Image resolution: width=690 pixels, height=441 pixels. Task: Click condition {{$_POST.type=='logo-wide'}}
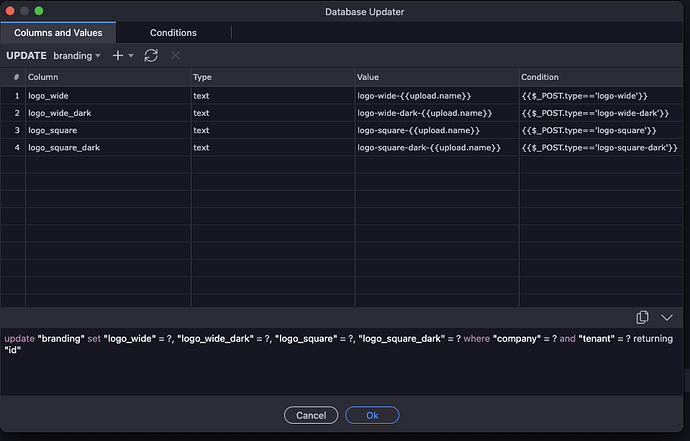coord(601,96)
